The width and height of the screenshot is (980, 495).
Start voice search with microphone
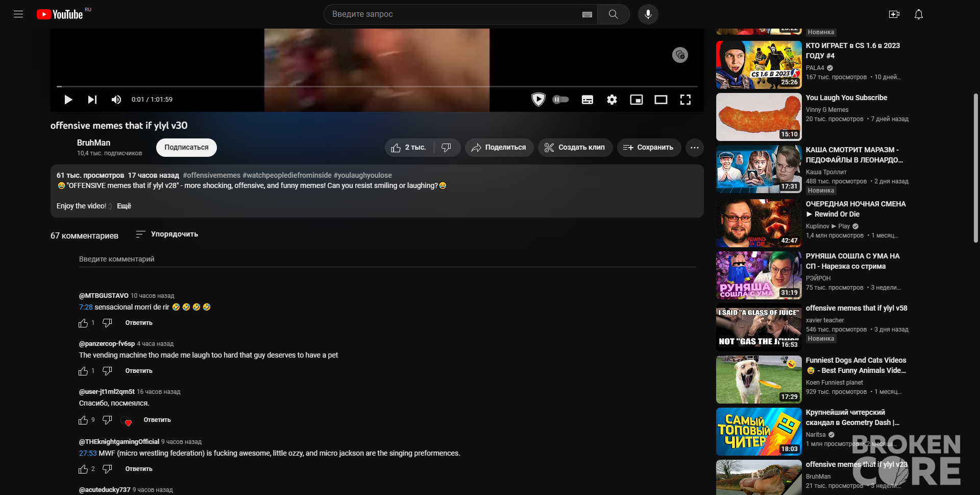click(648, 14)
